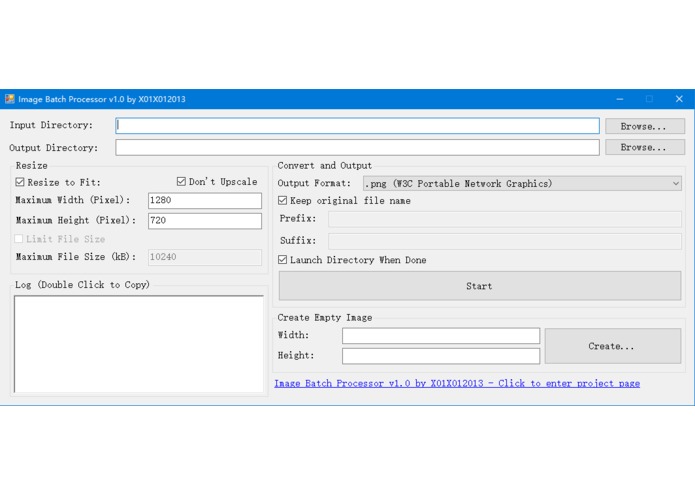695x494 pixels.
Task: Click the app icon in the title bar
Action: pos(10,99)
